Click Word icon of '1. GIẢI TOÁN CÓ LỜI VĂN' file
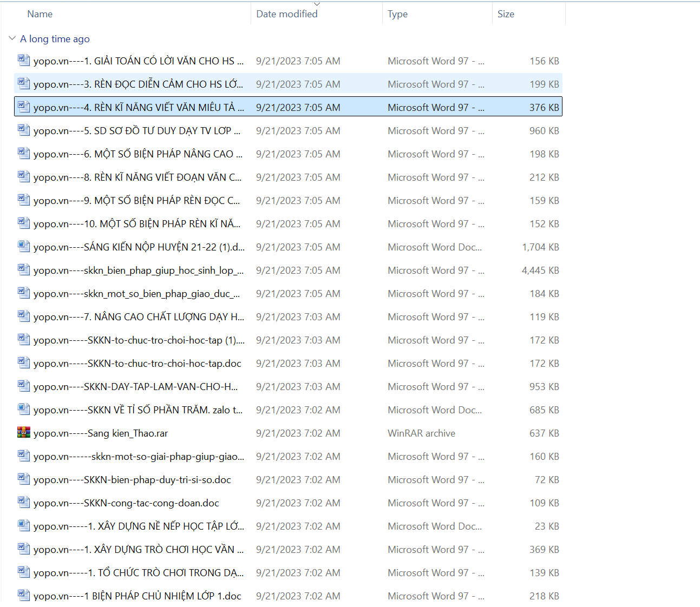Viewport: 700px width, 607px height. pos(23,60)
